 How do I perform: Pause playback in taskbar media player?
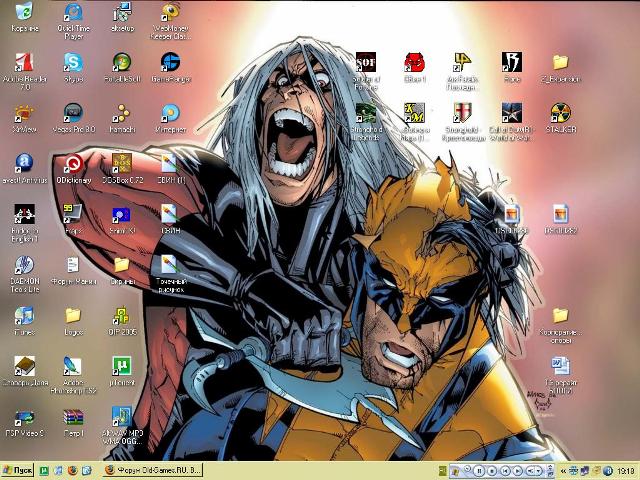coord(480,471)
